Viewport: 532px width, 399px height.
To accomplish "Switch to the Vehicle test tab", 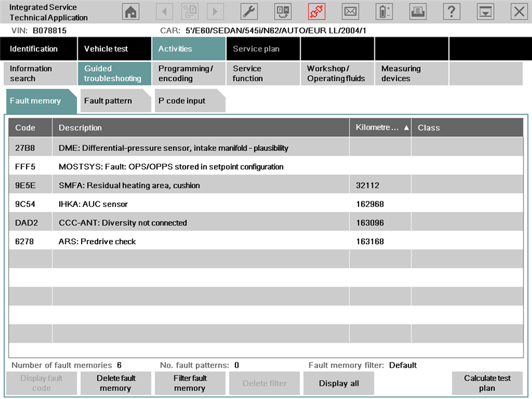I will 114,49.
